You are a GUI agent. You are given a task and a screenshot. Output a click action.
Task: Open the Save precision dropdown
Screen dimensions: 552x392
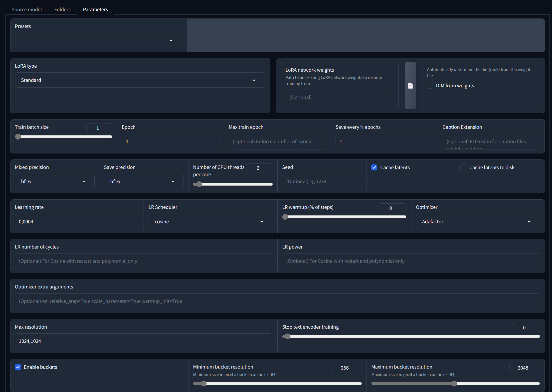144,181
